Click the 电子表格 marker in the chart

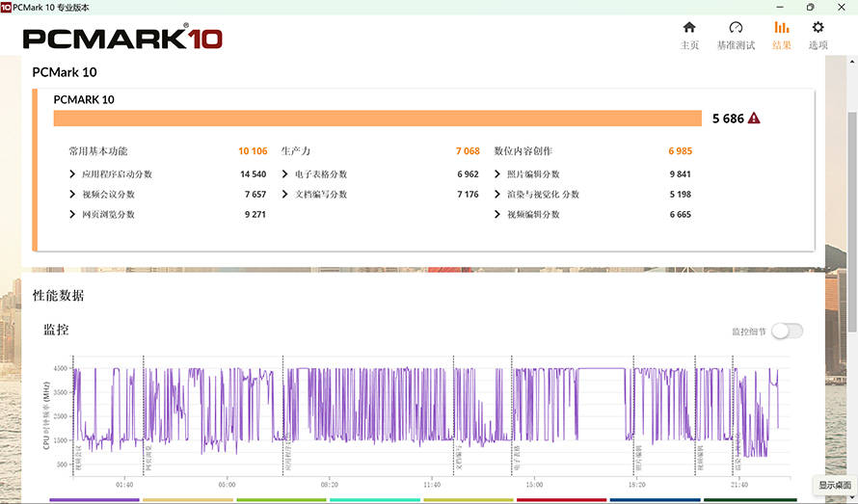(517, 458)
